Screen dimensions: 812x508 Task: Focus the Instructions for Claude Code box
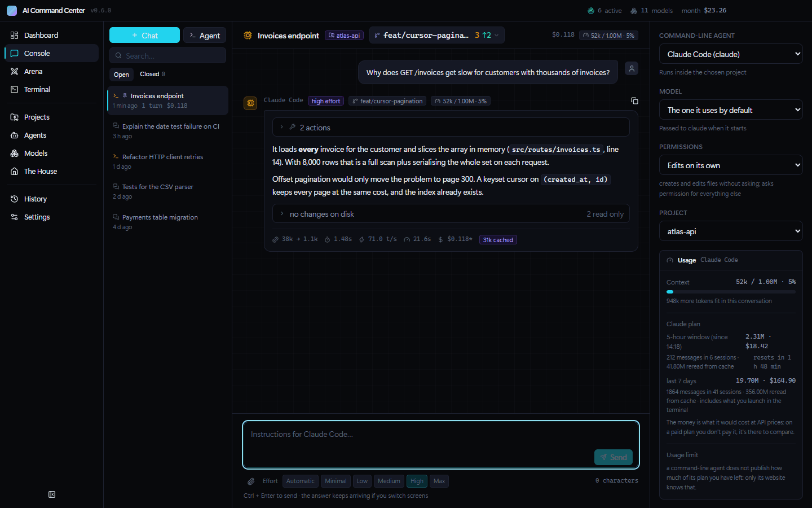coord(441,445)
